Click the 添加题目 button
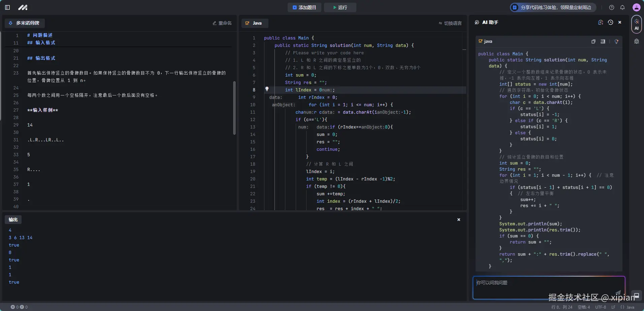The height and width of the screenshot is (311, 644). tap(304, 7)
